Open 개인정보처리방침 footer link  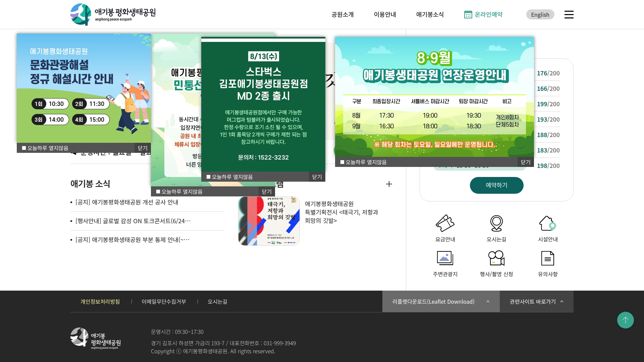(x=100, y=301)
